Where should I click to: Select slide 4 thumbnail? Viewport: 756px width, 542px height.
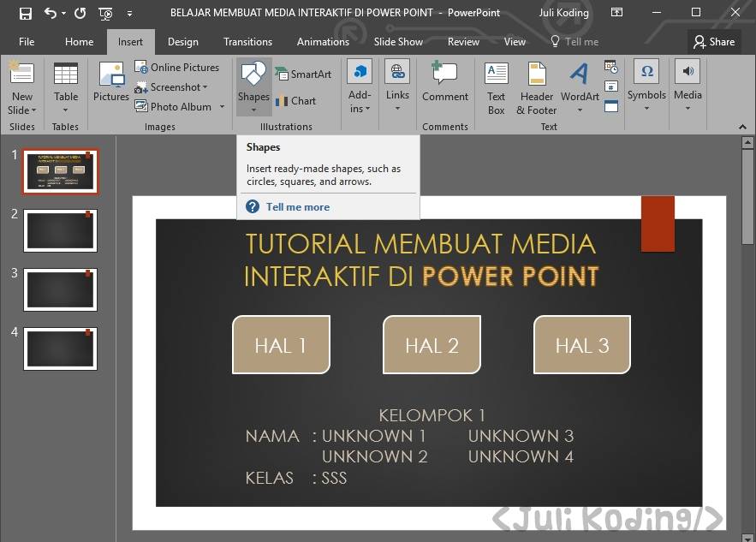60,348
